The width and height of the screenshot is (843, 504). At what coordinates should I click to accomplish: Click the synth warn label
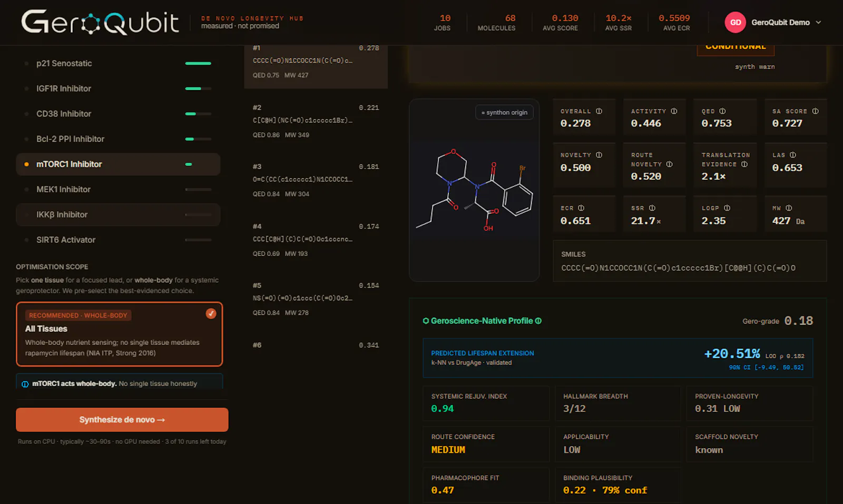754,67
